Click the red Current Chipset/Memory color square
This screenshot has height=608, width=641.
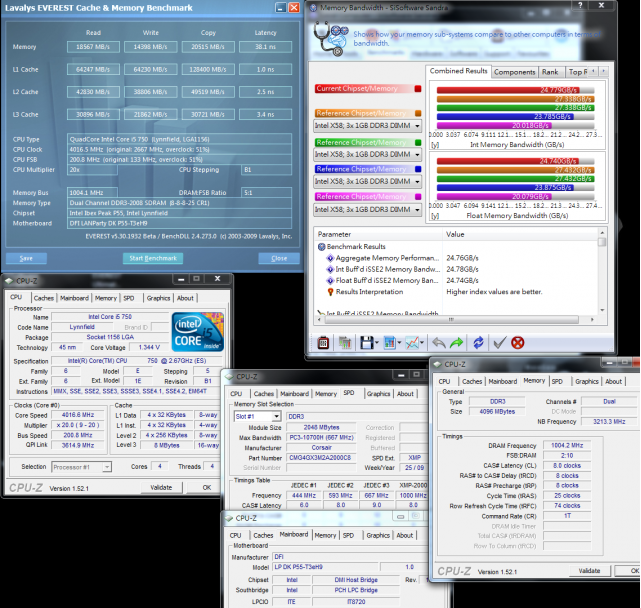coord(418,88)
